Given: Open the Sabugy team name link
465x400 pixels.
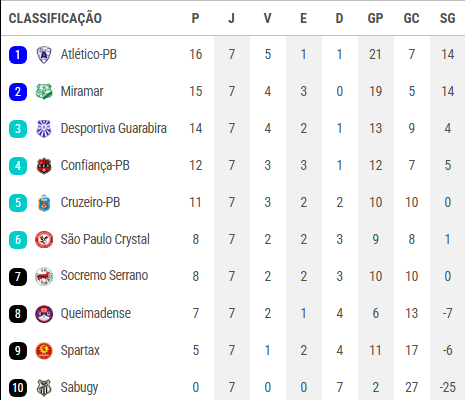Looking at the screenshot, I should [79, 388].
